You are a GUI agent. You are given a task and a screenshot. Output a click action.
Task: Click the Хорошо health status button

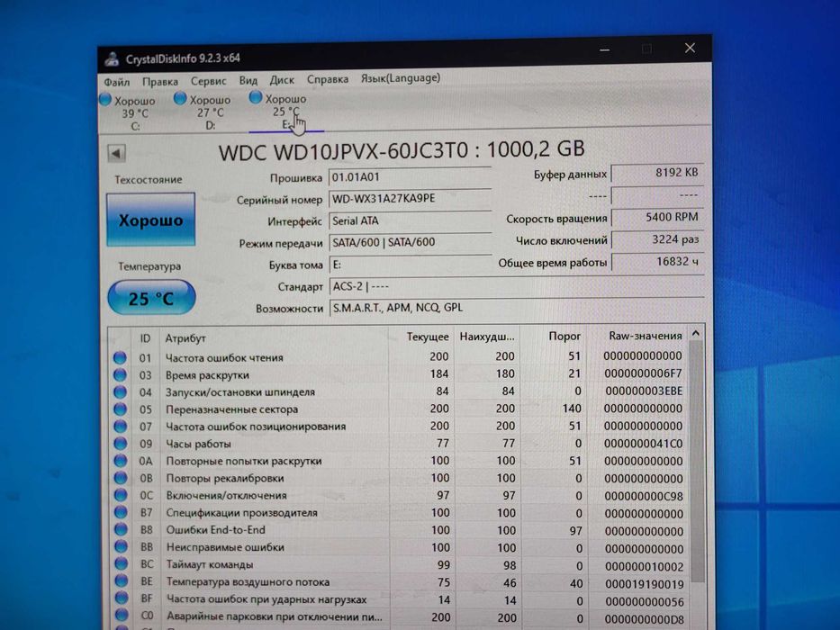[x=150, y=220]
